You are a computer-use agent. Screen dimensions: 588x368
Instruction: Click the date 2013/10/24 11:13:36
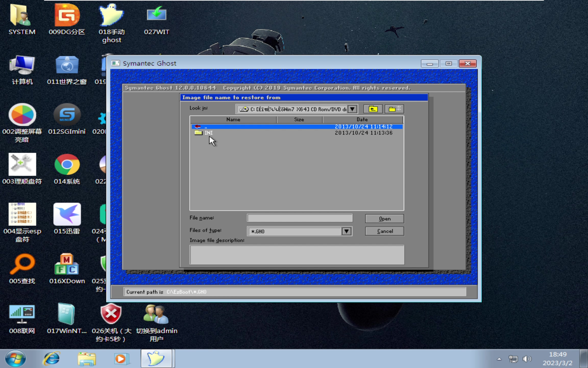click(363, 133)
